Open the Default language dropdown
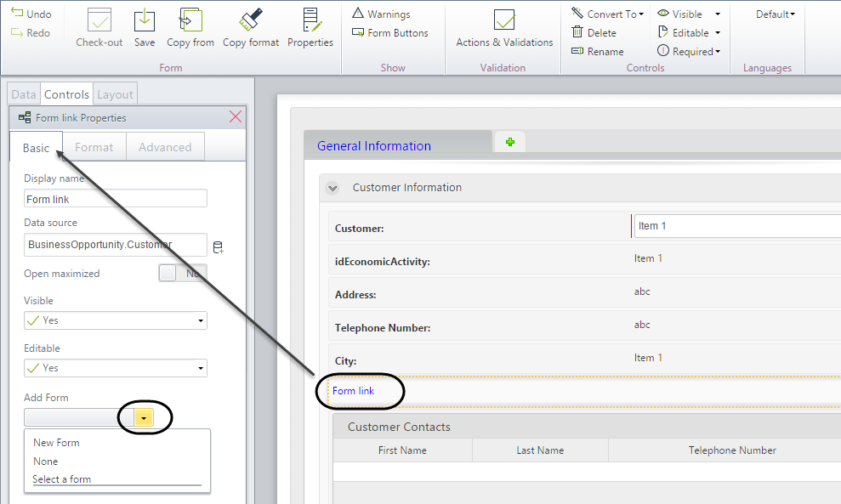The height and width of the screenshot is (504, 841). tap(776, 14)
